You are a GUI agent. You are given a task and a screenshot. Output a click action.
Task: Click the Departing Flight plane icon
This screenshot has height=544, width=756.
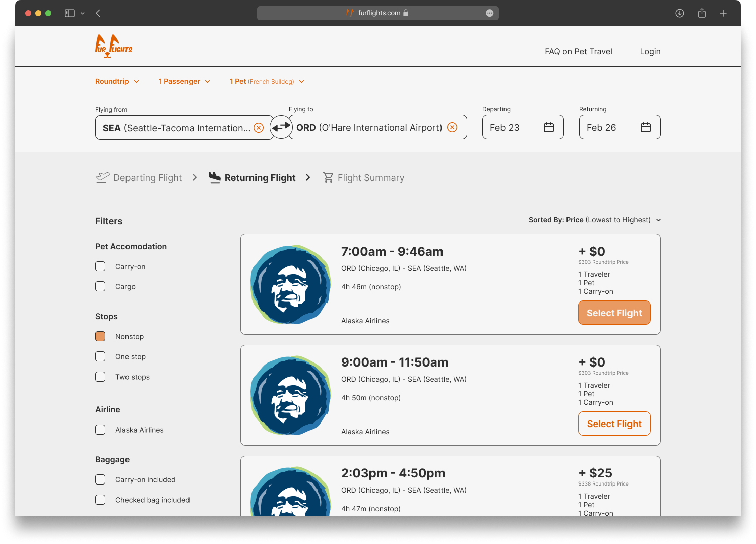[x=103, y=177]
